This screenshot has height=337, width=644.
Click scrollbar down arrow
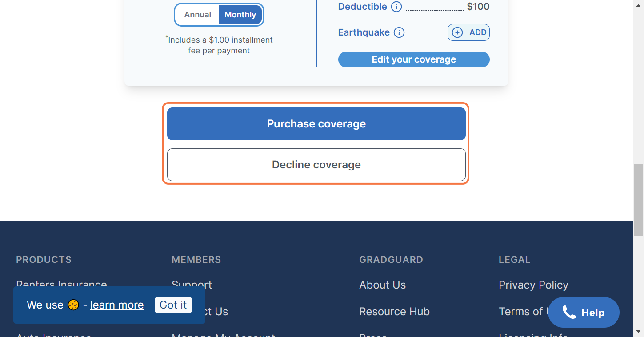(638, 332)
